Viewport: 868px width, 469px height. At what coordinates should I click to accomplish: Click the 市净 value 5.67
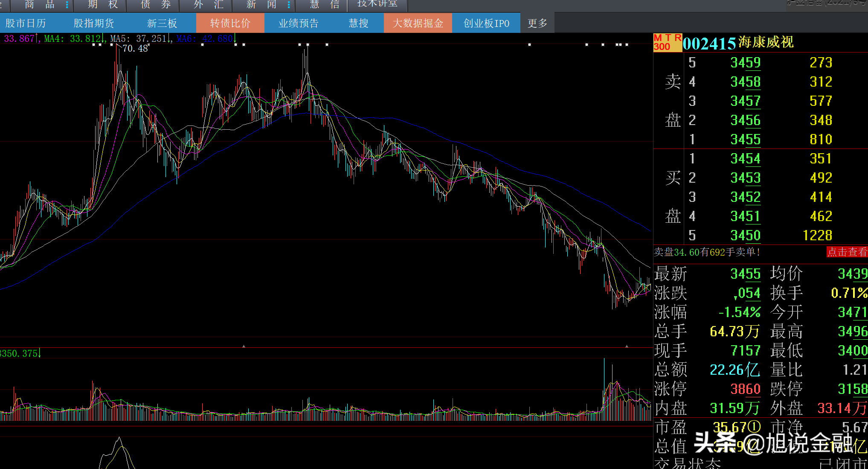click(x=855, y=427)
